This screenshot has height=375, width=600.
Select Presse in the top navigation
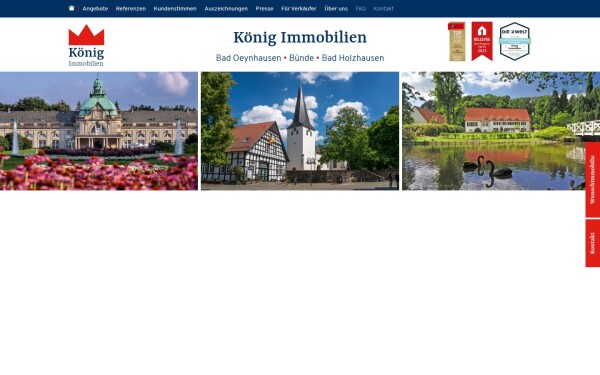(x=264, y=8)
